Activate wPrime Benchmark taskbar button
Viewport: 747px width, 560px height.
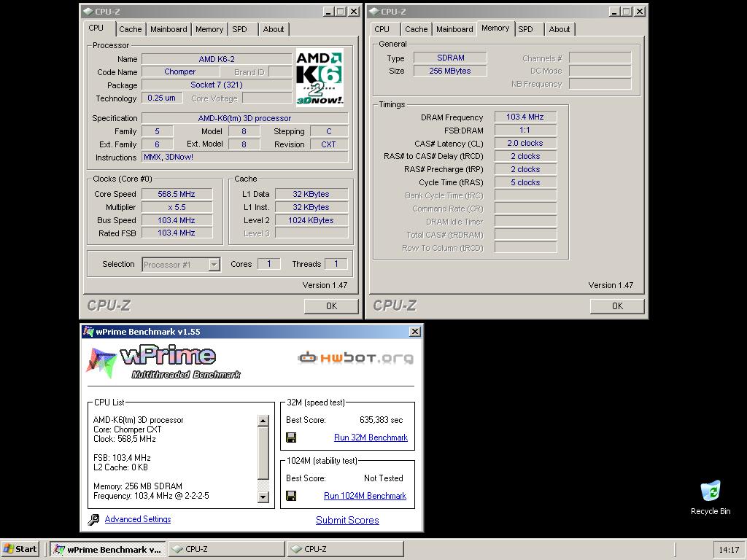[x=108, y=549]
